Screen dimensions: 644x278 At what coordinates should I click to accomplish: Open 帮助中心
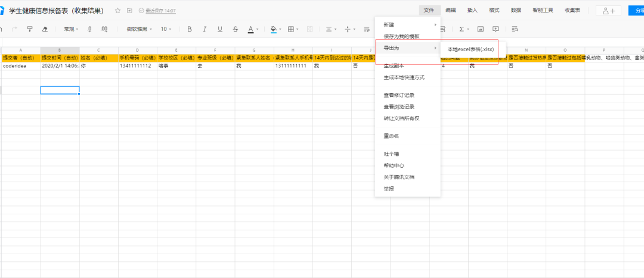coord(407,165)
